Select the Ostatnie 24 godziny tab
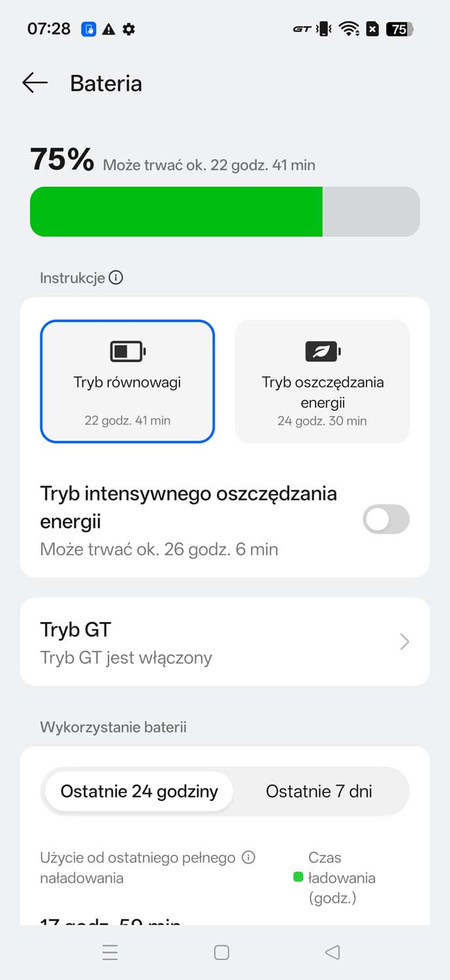The image size is (450, 980). [x=138, y=791]
